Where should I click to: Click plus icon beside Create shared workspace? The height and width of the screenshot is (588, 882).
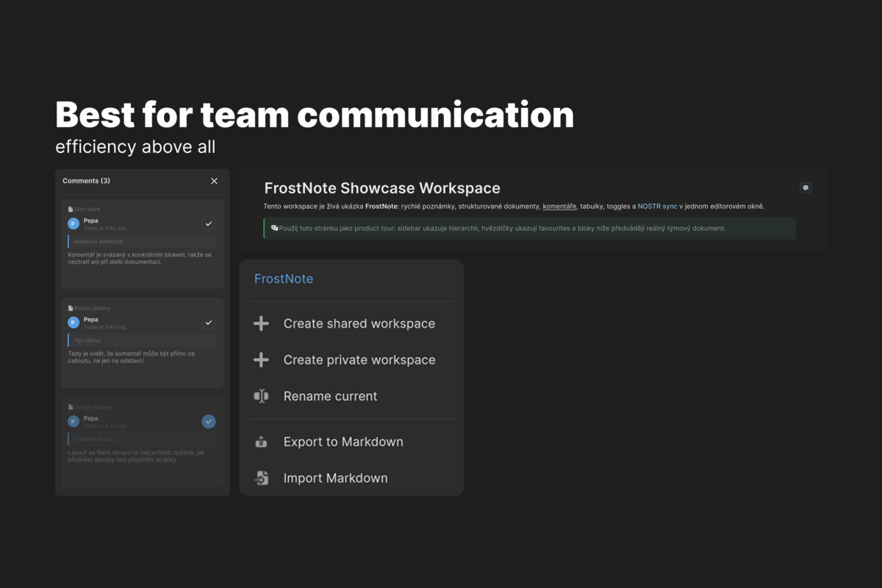coord(261,323)
